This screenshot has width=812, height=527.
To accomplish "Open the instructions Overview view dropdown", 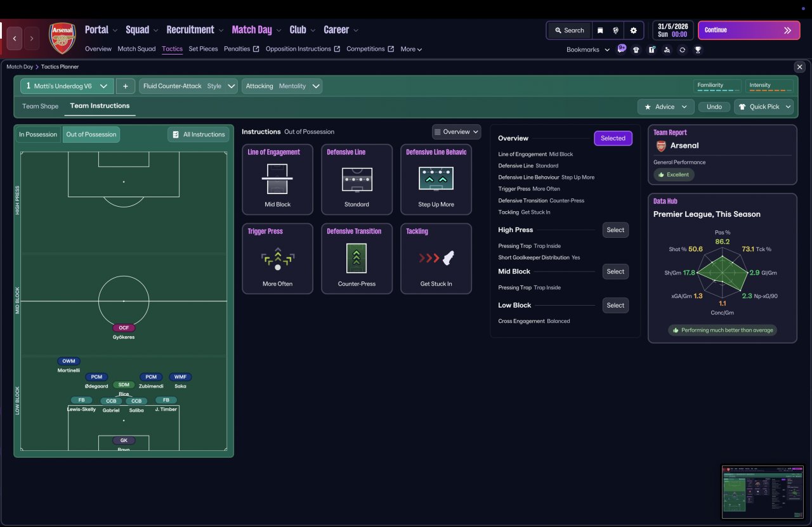I will click(x=457, y=132).
